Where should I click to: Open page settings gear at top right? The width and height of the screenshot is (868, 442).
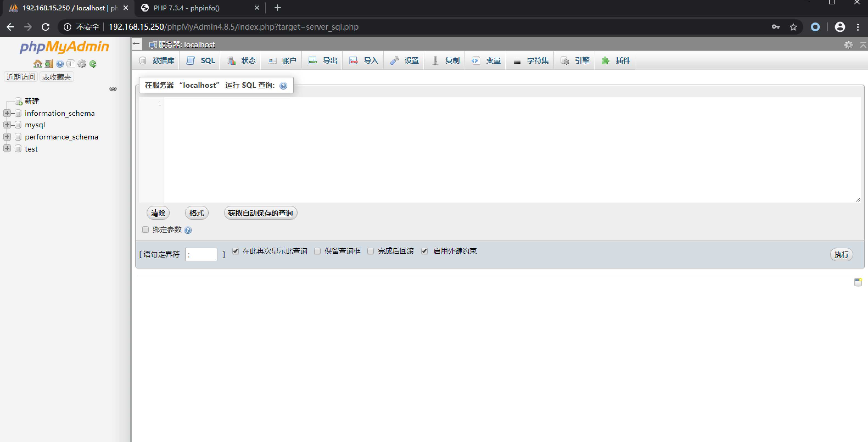848,44
